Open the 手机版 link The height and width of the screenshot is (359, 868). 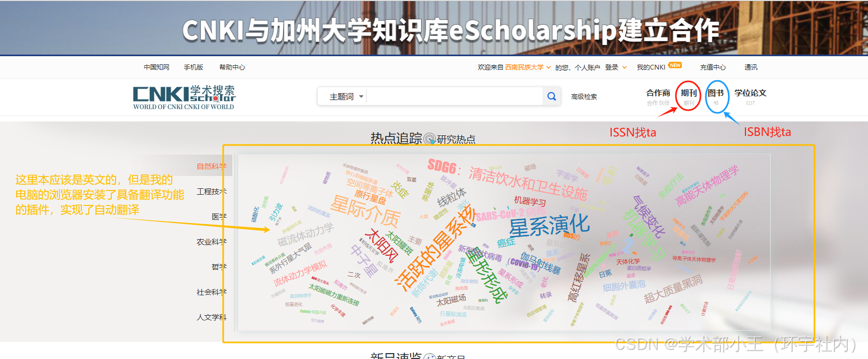(x=193, y=67)
